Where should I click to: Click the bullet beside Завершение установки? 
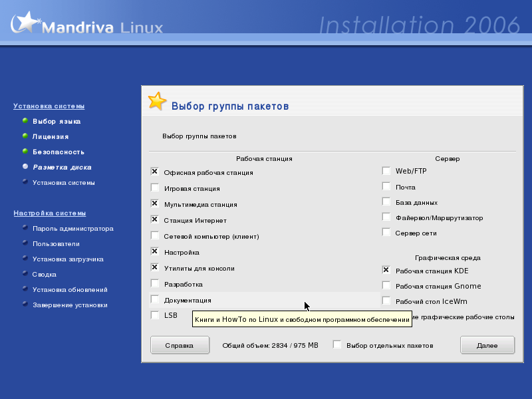tap(25, 304)
